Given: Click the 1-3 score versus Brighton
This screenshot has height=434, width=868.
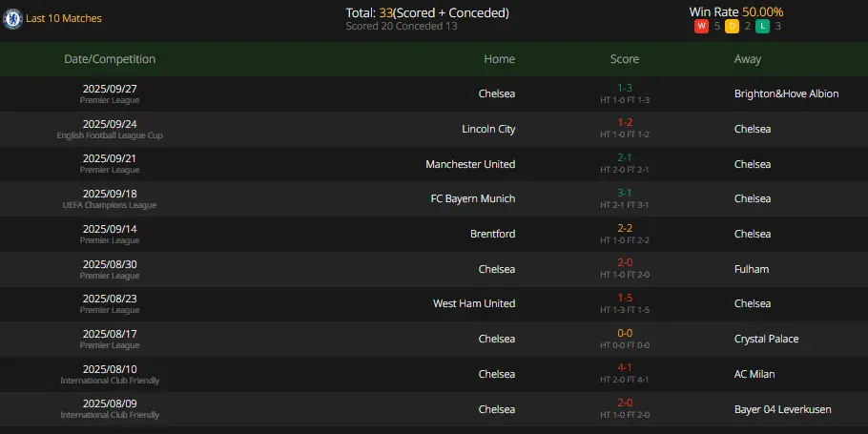Looking at the screenshot, I should point(625,88).
